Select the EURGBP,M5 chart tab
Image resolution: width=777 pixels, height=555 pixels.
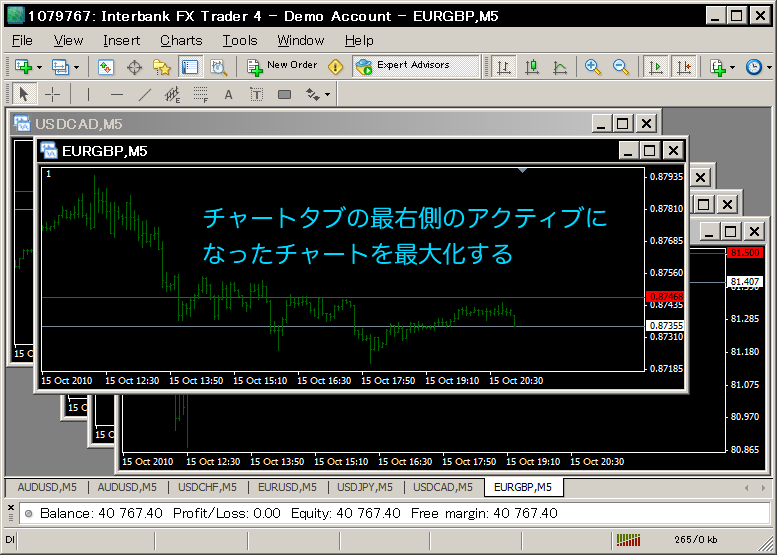(x=523, y=487)
